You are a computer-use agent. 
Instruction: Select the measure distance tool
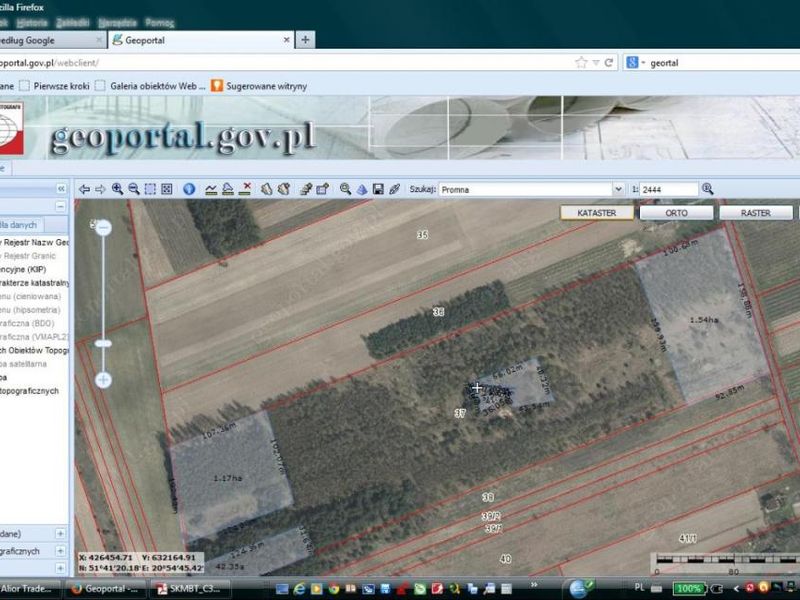click(x=211, y=189)
